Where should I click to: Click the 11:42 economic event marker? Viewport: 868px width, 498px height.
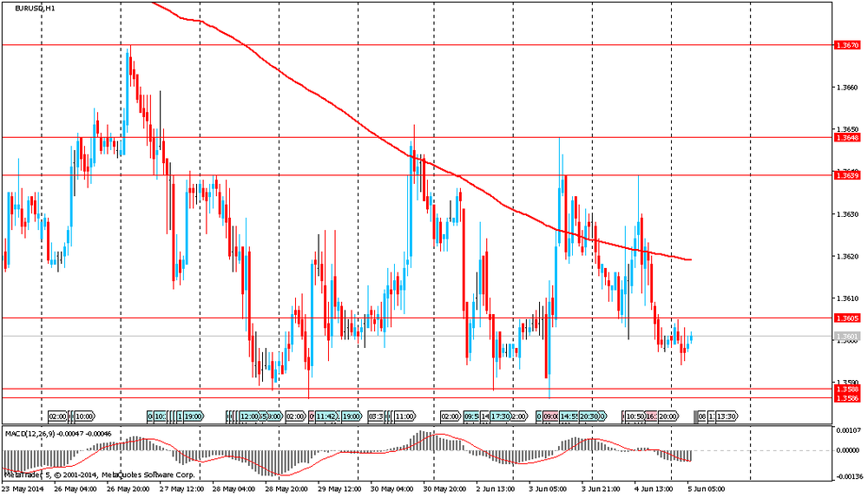click(x=326, y=416)
